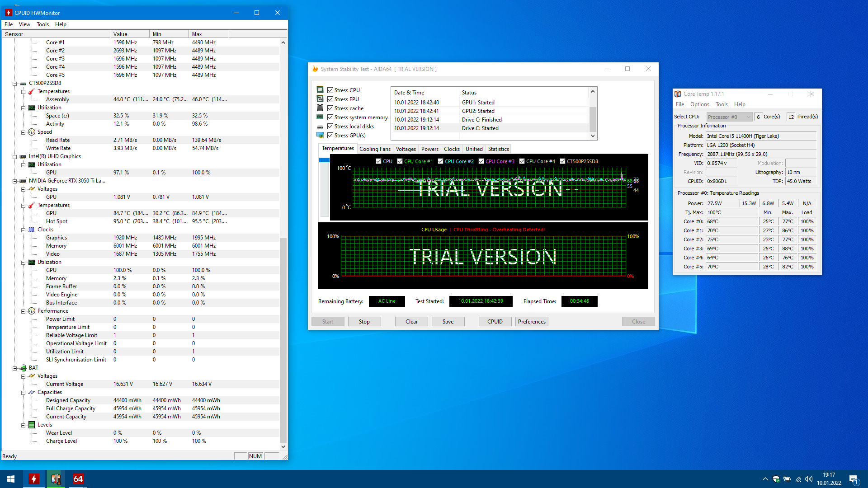Collapse the BAT tree node
Screen dimensions: 868x488
pos(14,368)
